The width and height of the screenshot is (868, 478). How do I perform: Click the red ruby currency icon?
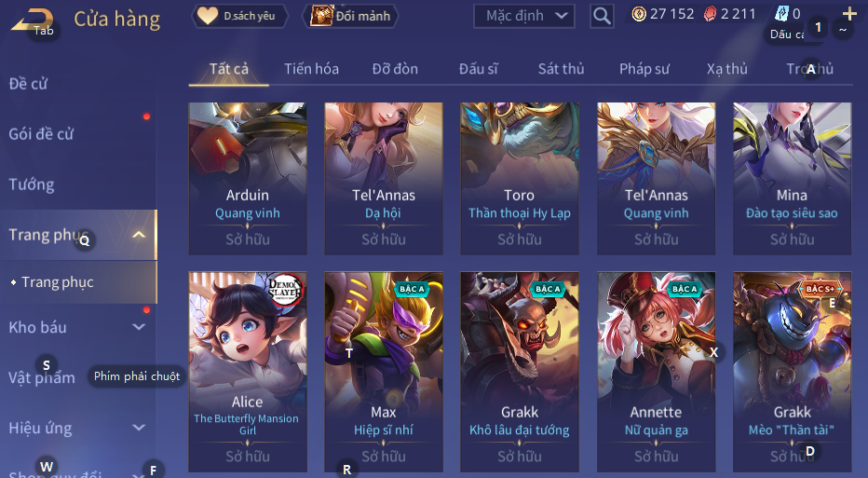[710, 14]
